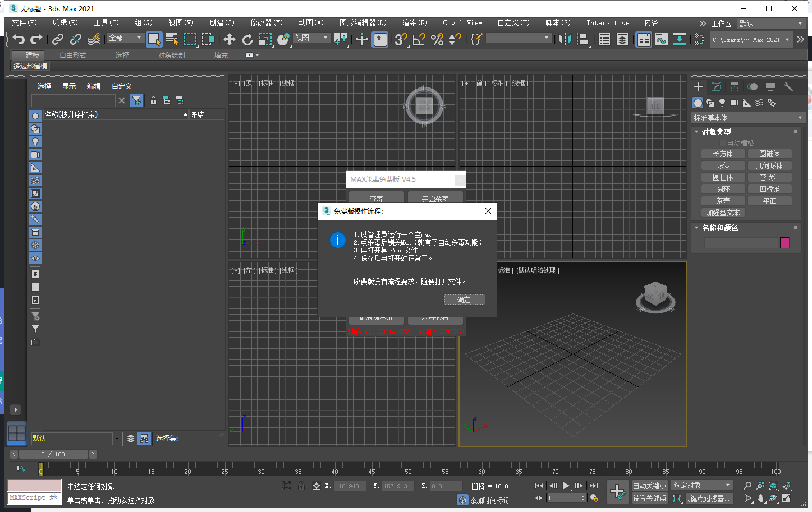812x512 pixels.
Task: Select the Zoom Extents tool
Action: 773,486
